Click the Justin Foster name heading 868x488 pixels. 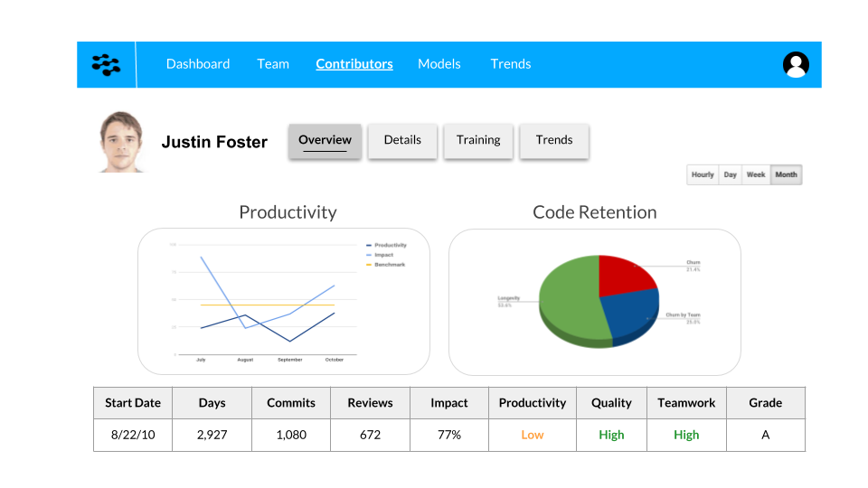[x=214, y=142]
